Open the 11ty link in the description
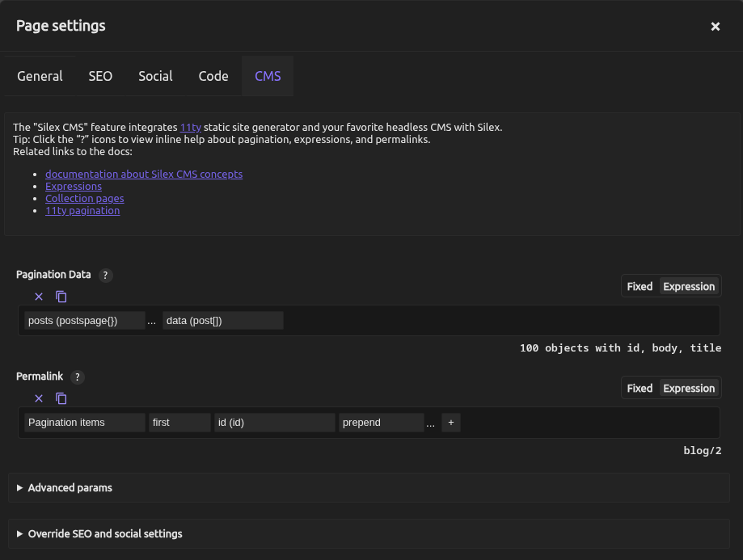The image size is (743, 560). click(191, 128)
